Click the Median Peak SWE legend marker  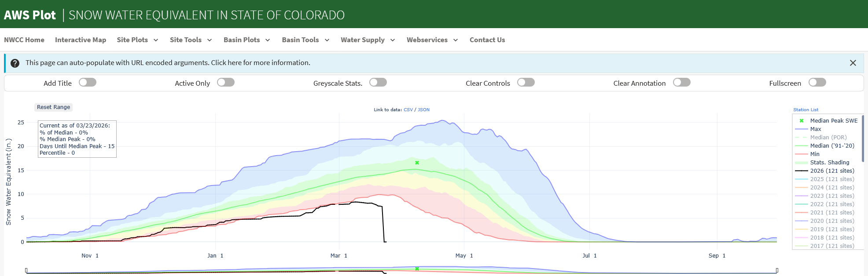(802, 121)
